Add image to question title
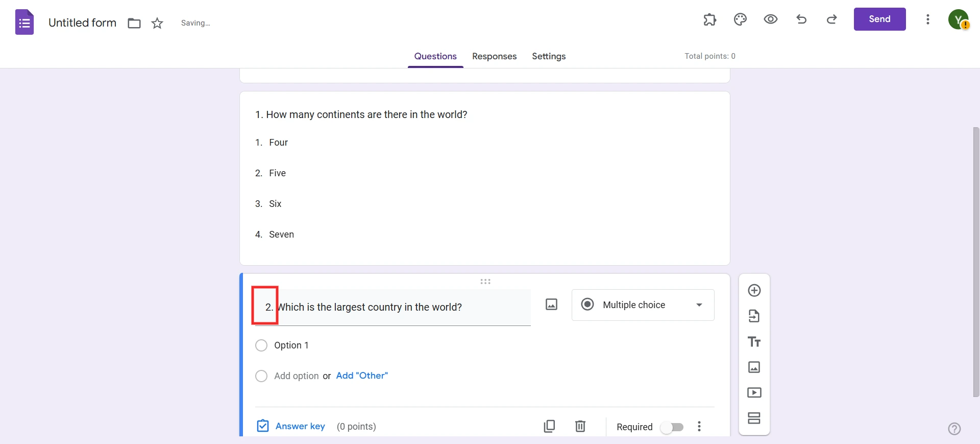Screen dimensions: 980x444 click(x=551, y=305)
